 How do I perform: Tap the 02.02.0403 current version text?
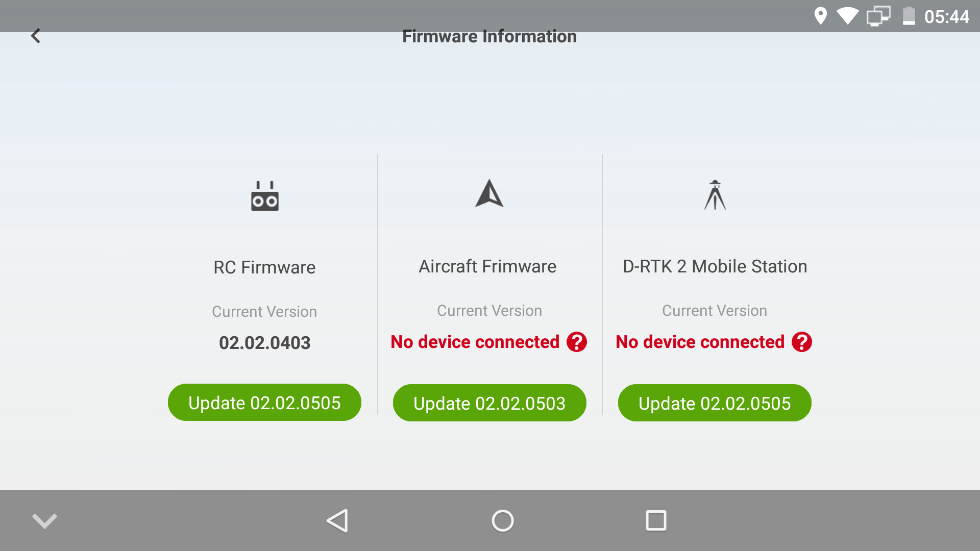point(264,343)
